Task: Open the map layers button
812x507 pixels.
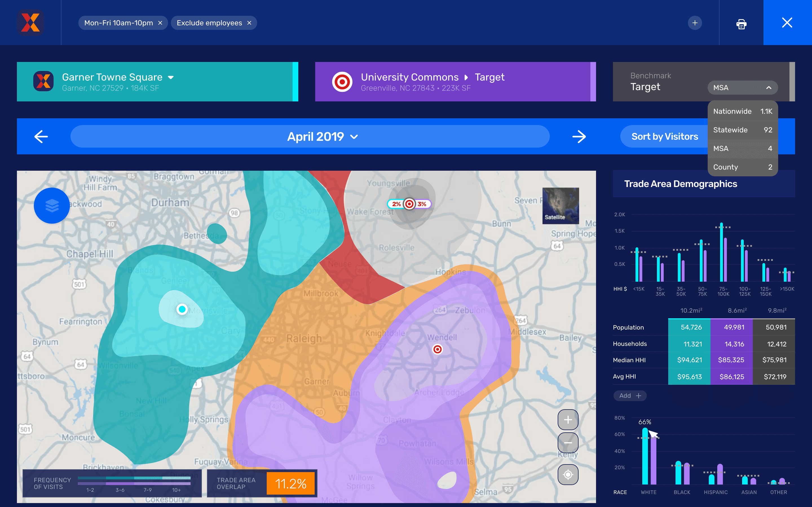Action: 52,205
